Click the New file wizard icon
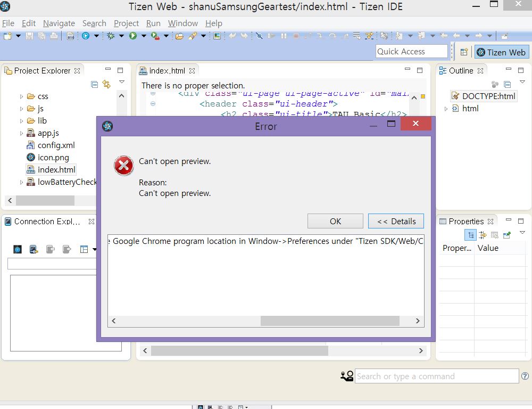This screenshot has width=532, height=409. [7, 36]
